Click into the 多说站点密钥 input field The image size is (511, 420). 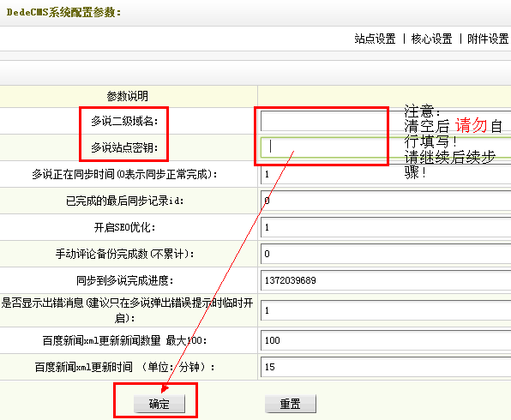coord(386,147)
